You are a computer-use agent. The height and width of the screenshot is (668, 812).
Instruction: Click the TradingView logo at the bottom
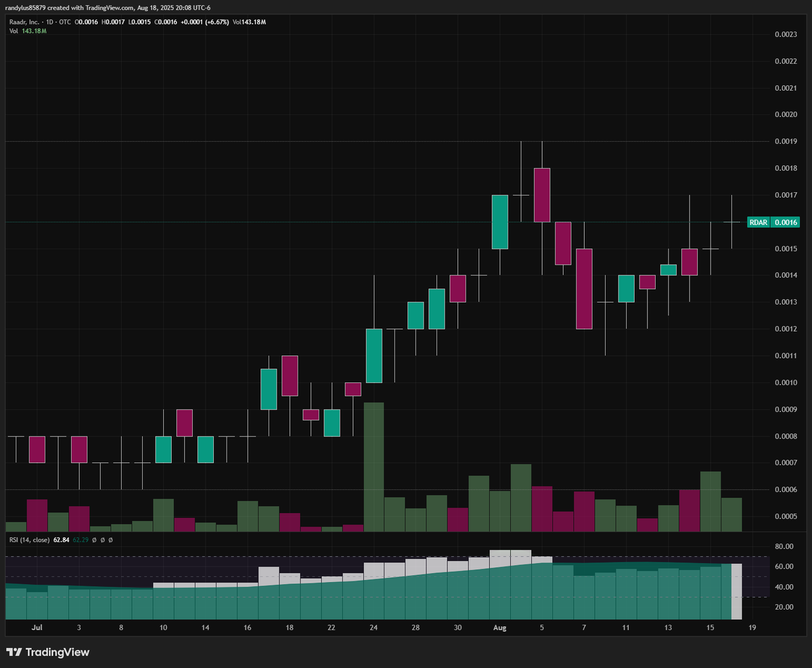48,652
